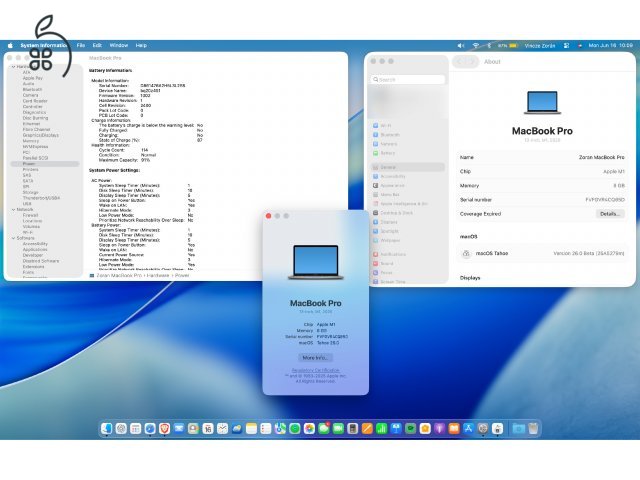Screen dimensions: 640x480
Task: Open Keynote from the Dock
Action: [x=396, y=428]
